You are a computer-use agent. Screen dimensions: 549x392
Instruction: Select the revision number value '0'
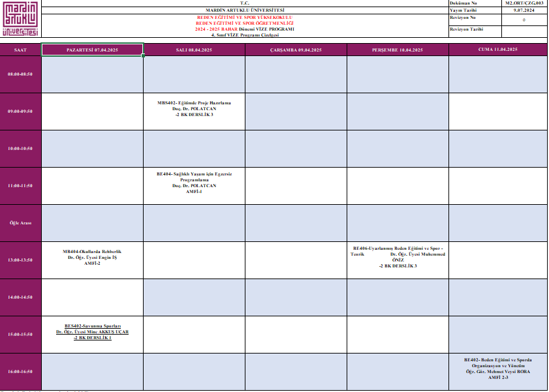tap(524, 20)
